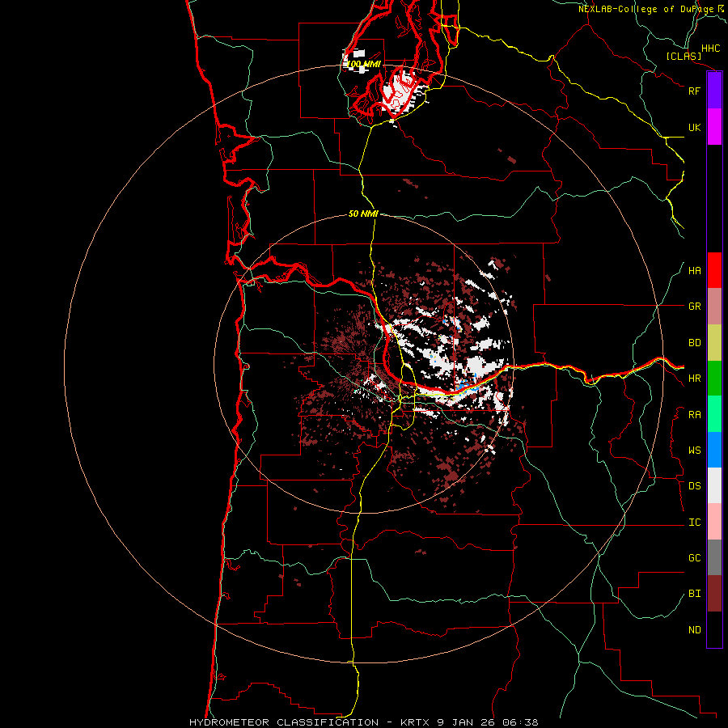This screenshot has height=728, width=728.
Task: Click the brown BI legend swatch
Action: 714,594
